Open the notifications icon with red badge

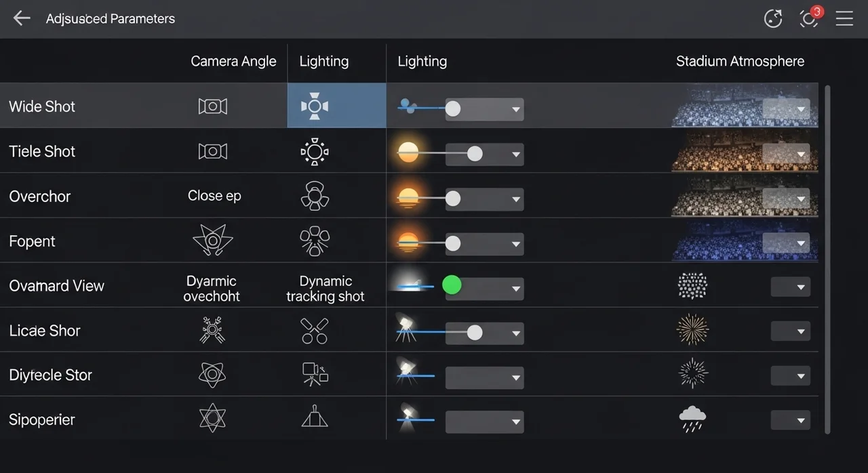point(809,18)
